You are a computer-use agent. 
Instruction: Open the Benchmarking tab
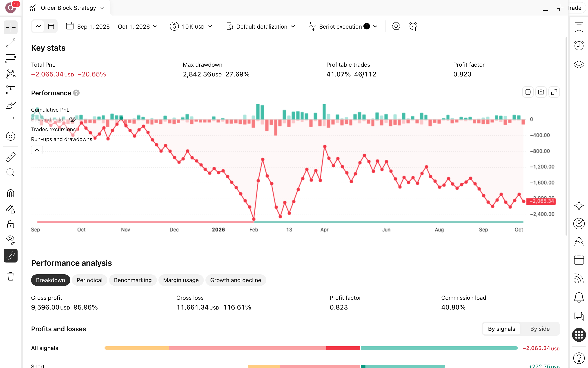133,280
